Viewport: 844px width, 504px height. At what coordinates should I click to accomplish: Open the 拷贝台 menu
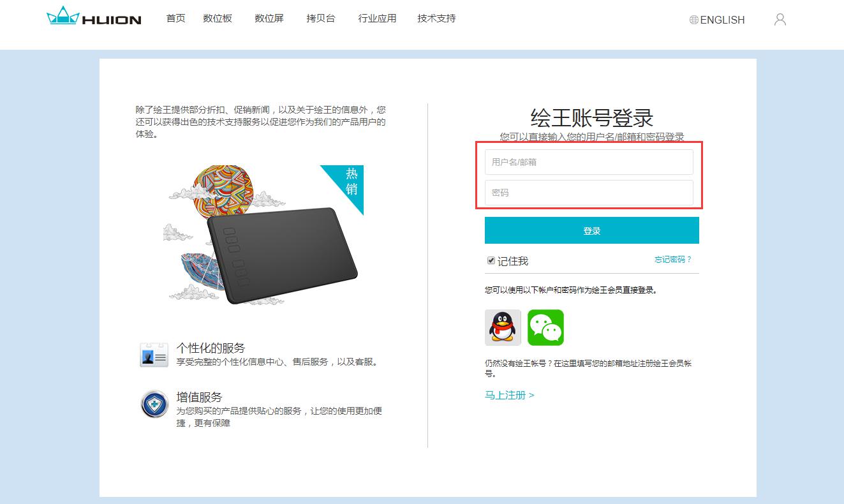pyautogui.click(x=320, y=19)
